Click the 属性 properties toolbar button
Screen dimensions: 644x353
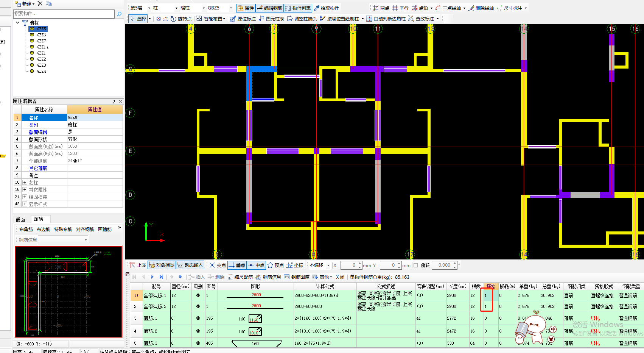246,8
